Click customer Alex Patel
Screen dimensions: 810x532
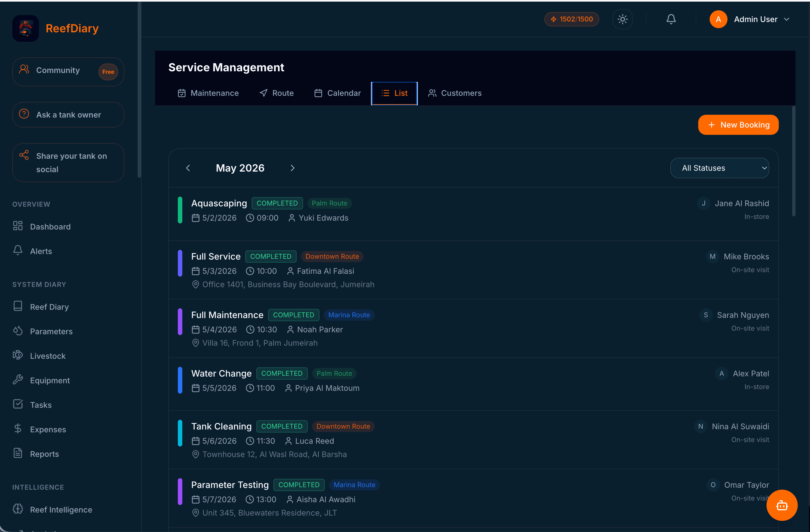tap(751, 374)
